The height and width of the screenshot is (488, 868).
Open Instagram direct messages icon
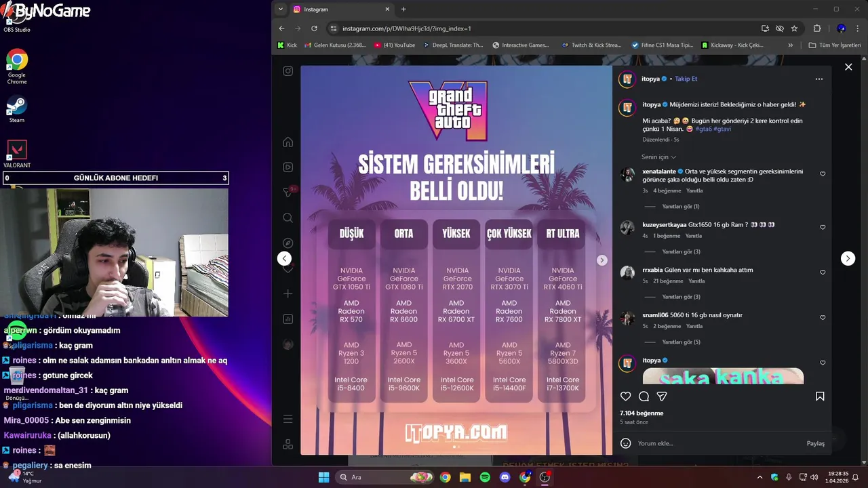[x=288, y=192]
